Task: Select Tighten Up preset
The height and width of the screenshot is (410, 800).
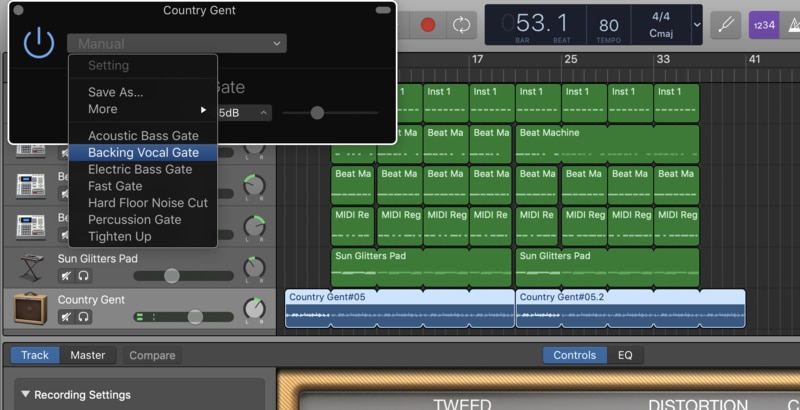Action: pos(143,237)
